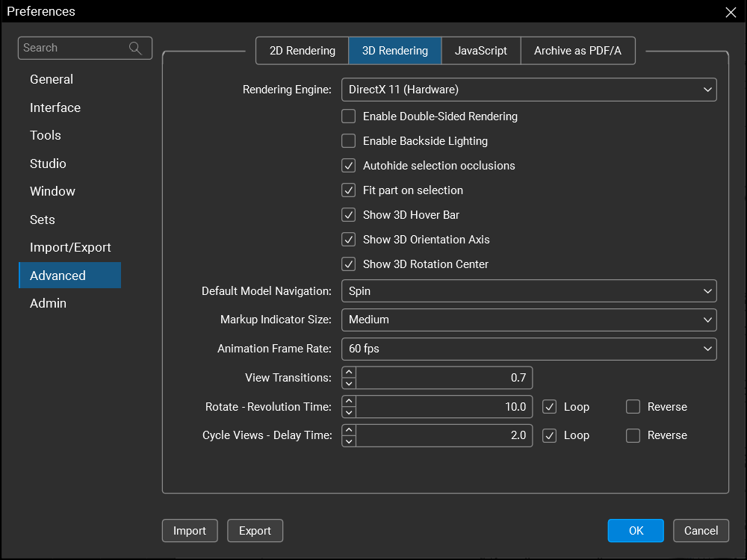Open Animation Frame Rate dropdown
747x560 pixels.
[529, 349]
